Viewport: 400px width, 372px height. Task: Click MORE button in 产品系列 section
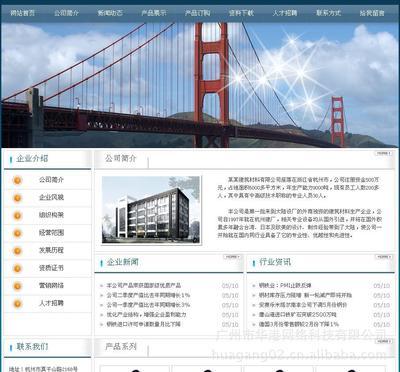(x=383, y=341)
